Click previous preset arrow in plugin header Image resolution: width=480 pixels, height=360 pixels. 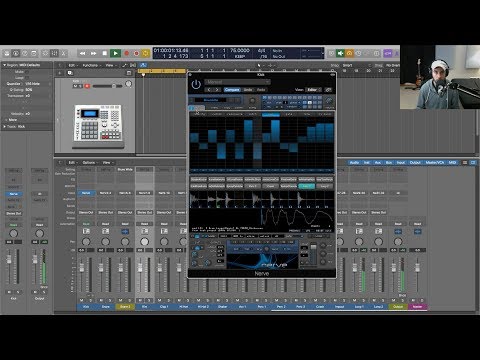(209, 90)
